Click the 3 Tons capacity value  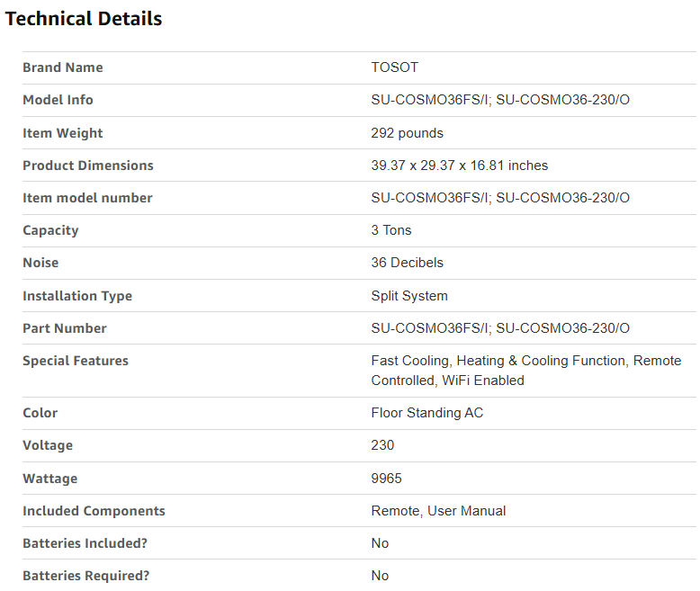point(391,230)
